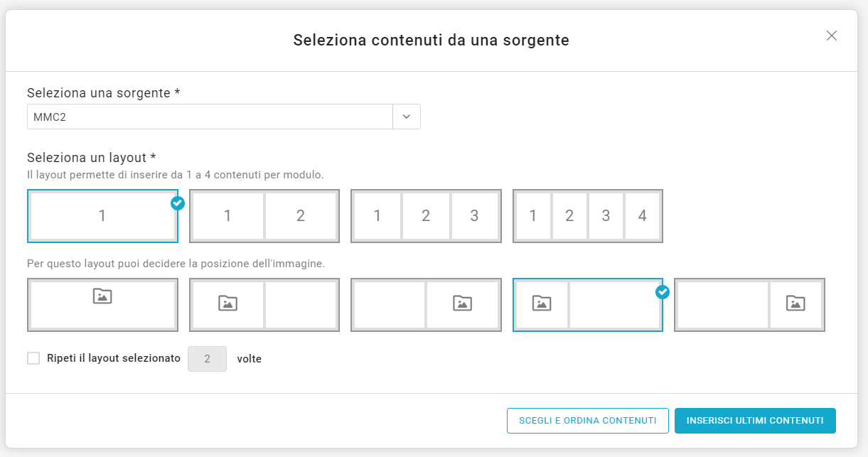Choose image-left equal split layout
The width and height of the screenshot is (868, 457).
(264, 305)
